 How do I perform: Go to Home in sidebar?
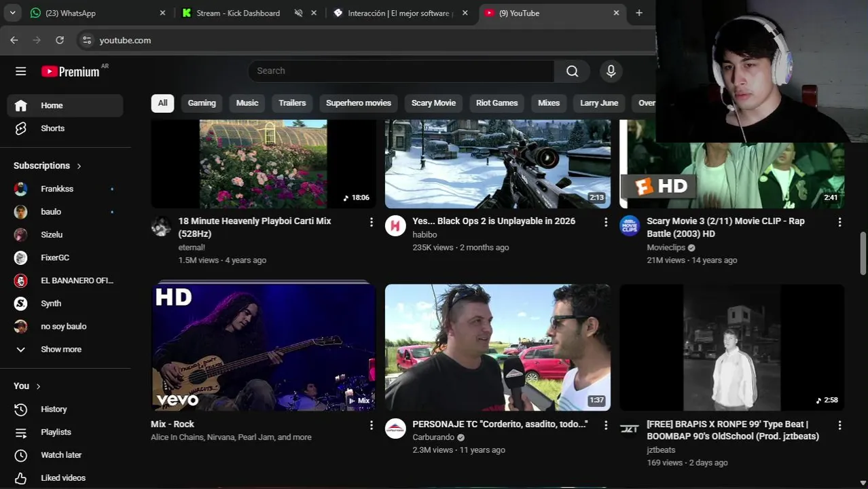coord(65,105)
